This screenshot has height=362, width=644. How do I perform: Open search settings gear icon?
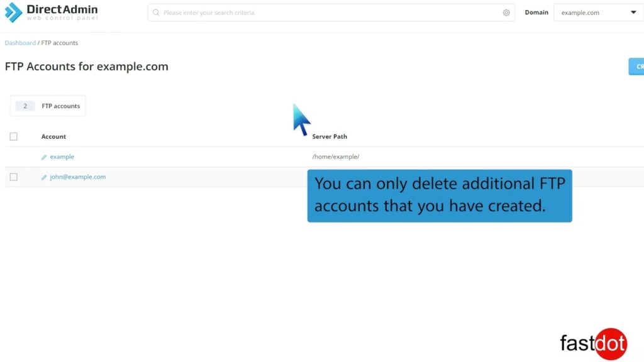point(506,13)
